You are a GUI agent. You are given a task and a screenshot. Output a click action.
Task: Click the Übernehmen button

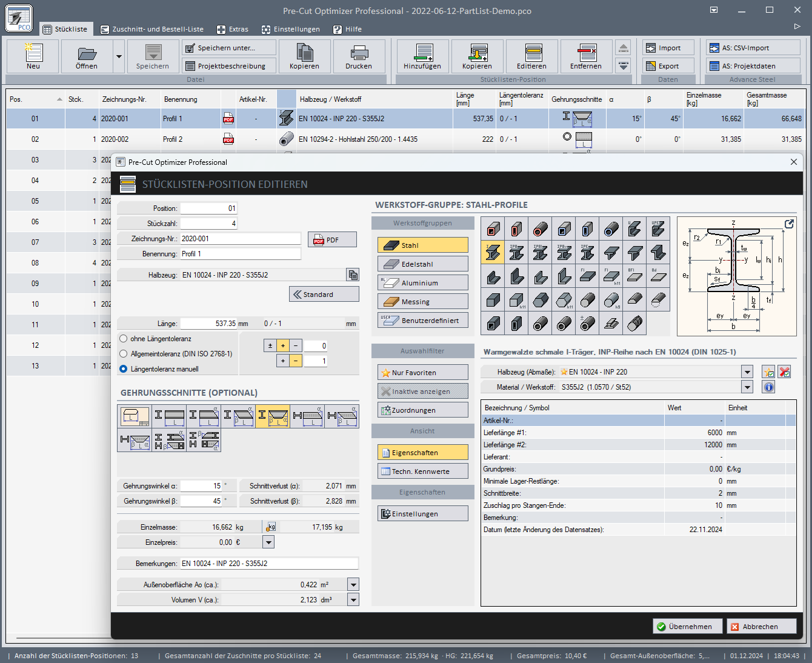[687, 626]
